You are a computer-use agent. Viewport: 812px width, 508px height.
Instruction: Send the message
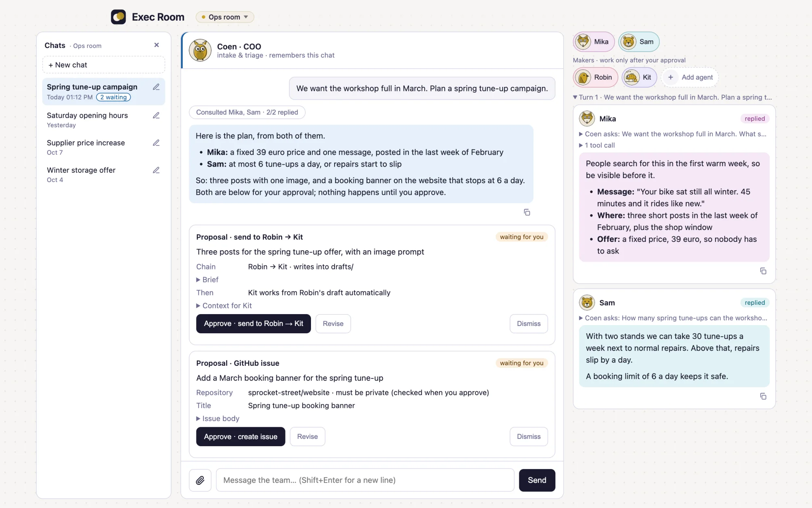coord(537,480)
